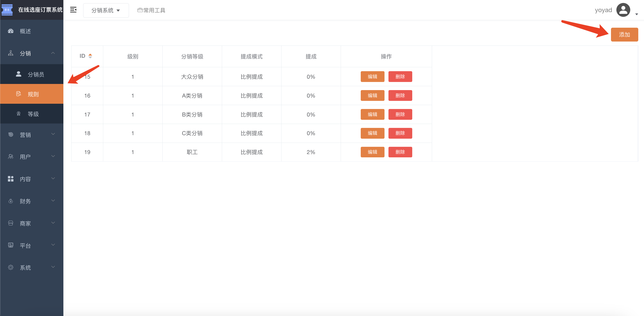
Task: Click the C类分销 cell
Action: tap(192, 133)
